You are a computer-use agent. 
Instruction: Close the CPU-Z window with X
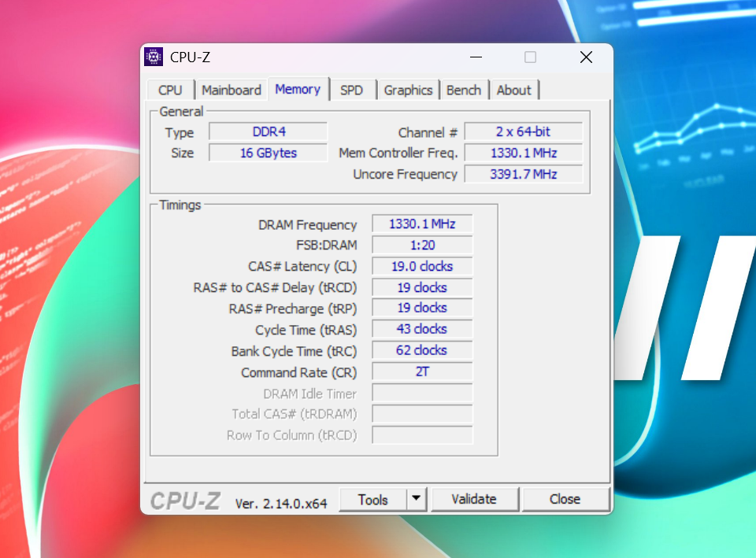[586, 57]
